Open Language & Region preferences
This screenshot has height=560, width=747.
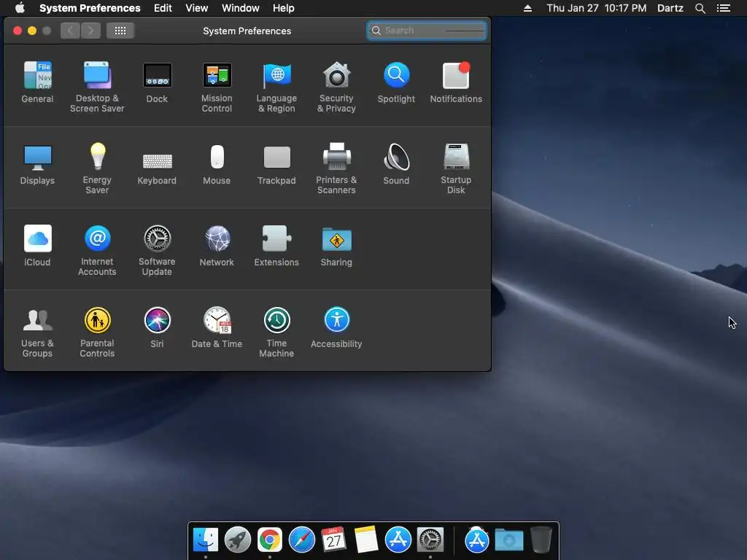(276, 87)
